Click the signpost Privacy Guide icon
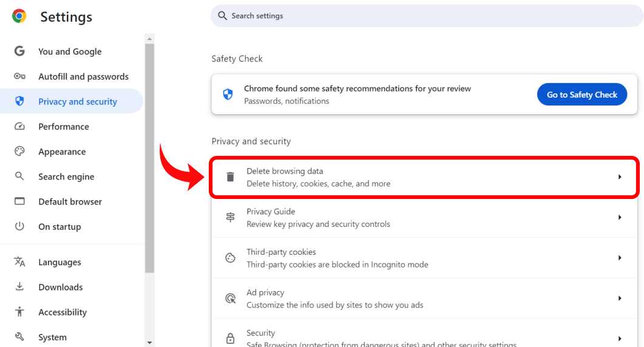 coord(231,217)
